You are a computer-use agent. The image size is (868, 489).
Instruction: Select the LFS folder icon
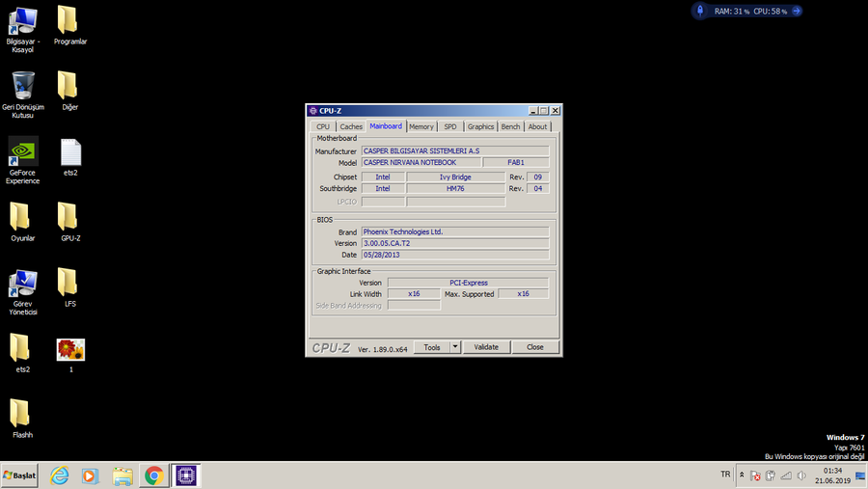[69, 287]
